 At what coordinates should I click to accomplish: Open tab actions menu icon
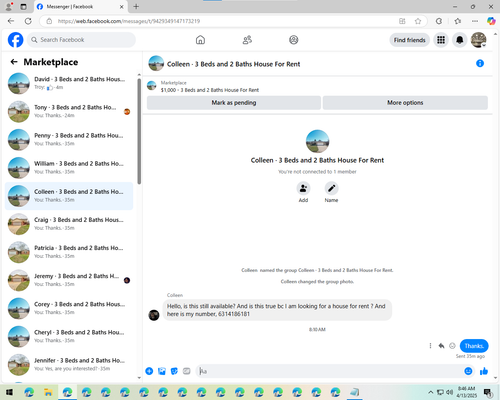click(x=23, y=7)
